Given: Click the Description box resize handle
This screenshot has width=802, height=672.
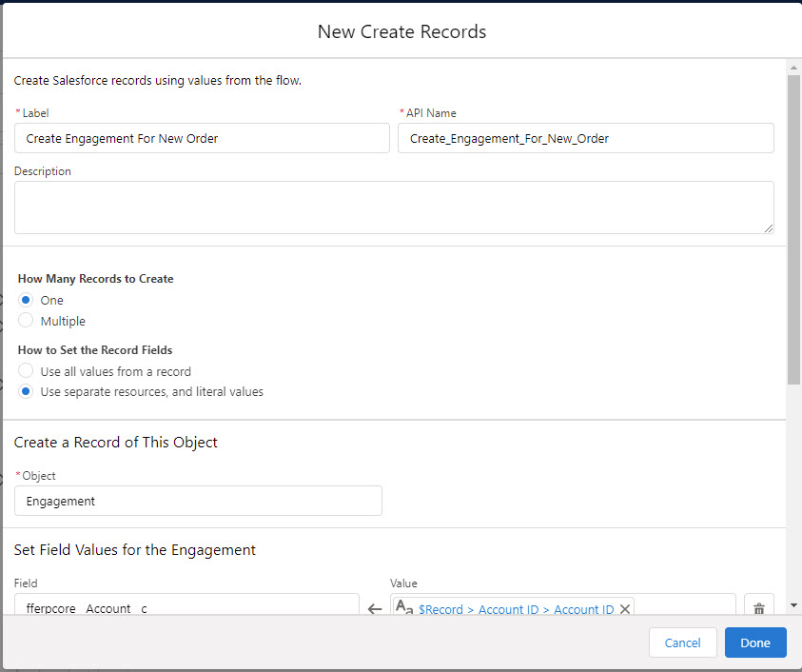Looking at the screenshot, I should click(x=768, y=228).
